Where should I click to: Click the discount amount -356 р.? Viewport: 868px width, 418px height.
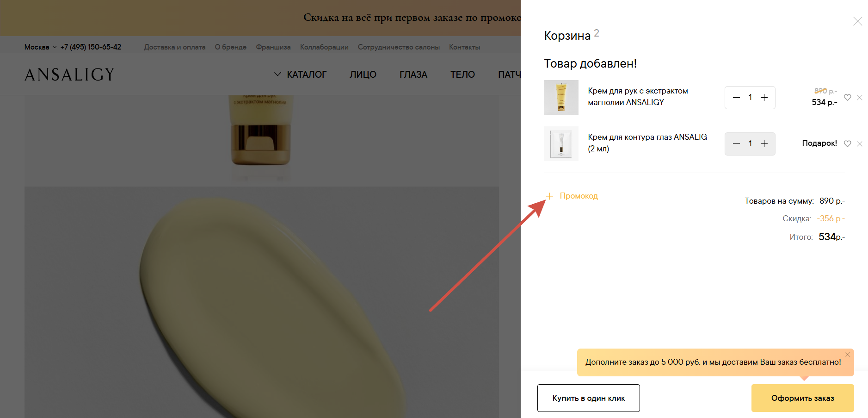pyautogui.click(x=831, y=218)
